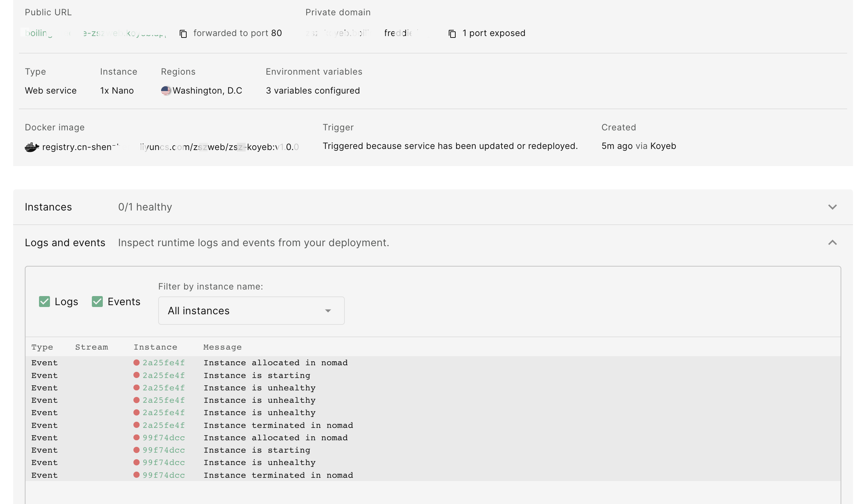Click the Washington, D.C flag icon

pos(166,91)
